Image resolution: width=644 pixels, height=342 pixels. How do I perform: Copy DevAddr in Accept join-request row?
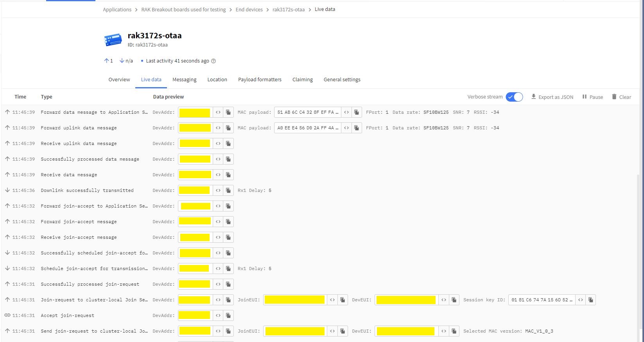[228, 315]
